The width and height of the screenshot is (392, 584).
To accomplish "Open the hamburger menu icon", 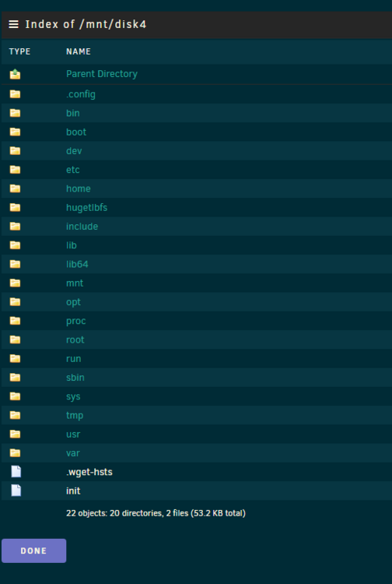I will click(x=14, y=24).
